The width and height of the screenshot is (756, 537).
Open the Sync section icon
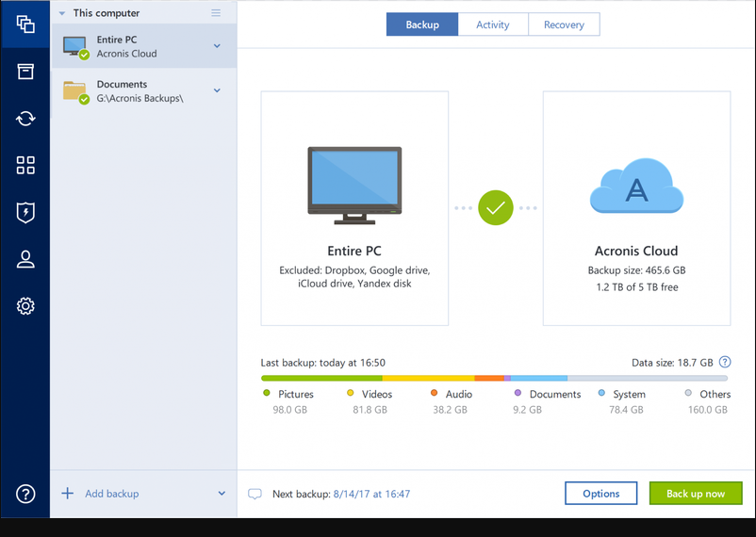pos(25,119)
